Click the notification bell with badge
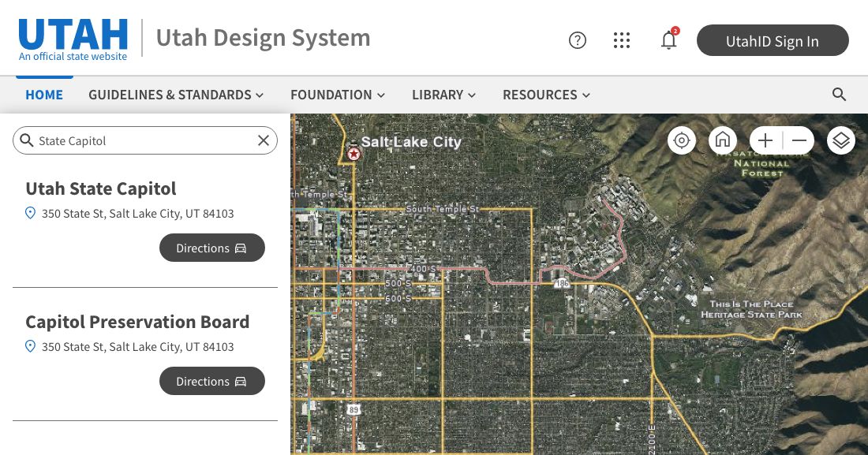The image size is (868, 455). tap(668, 40)
